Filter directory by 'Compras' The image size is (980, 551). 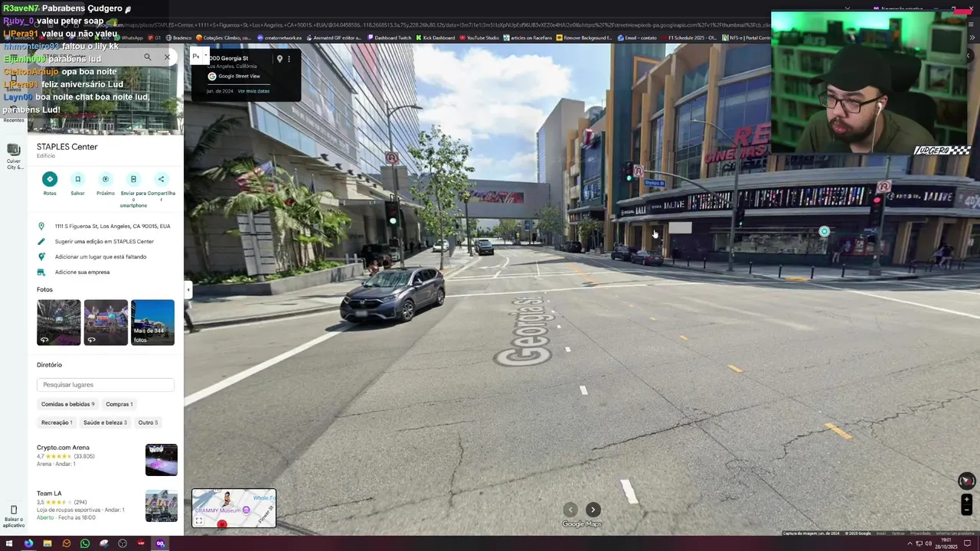(x=119, y=404)
